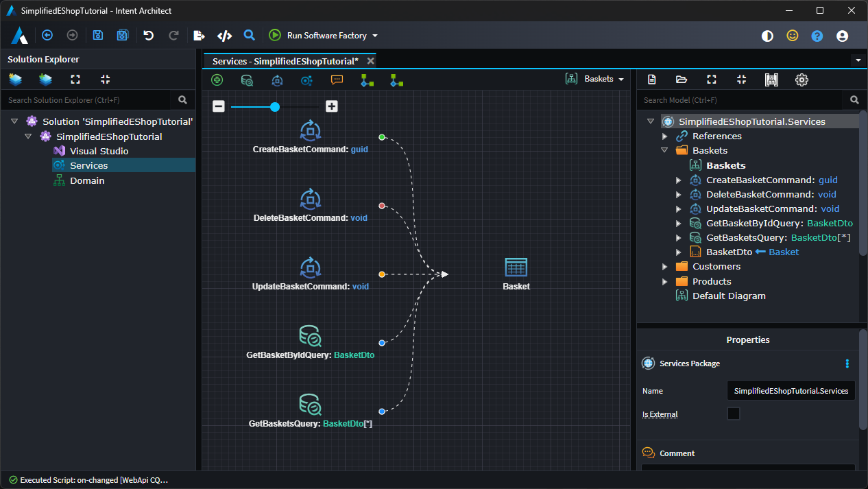Run the Software Factory play button
Screen dimensions: 868x489
(275, 35)
